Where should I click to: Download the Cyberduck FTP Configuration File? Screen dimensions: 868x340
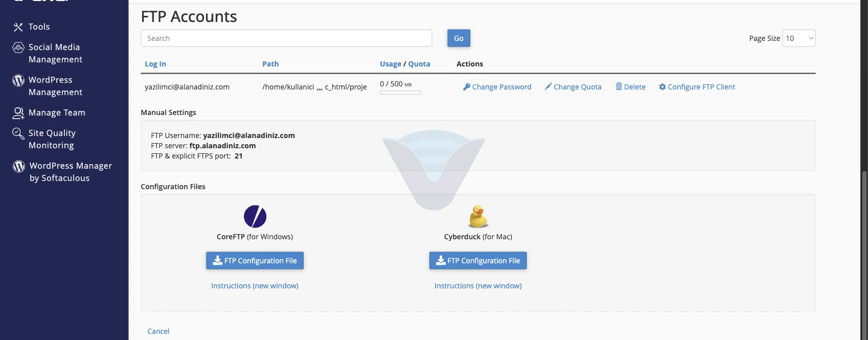pos(478,261)
